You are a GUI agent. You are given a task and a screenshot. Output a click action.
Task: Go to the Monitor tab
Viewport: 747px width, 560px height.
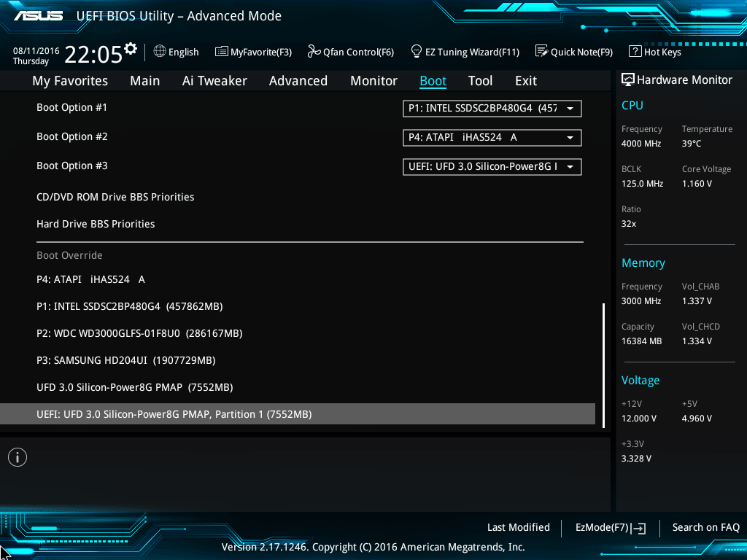coord(373,81)
